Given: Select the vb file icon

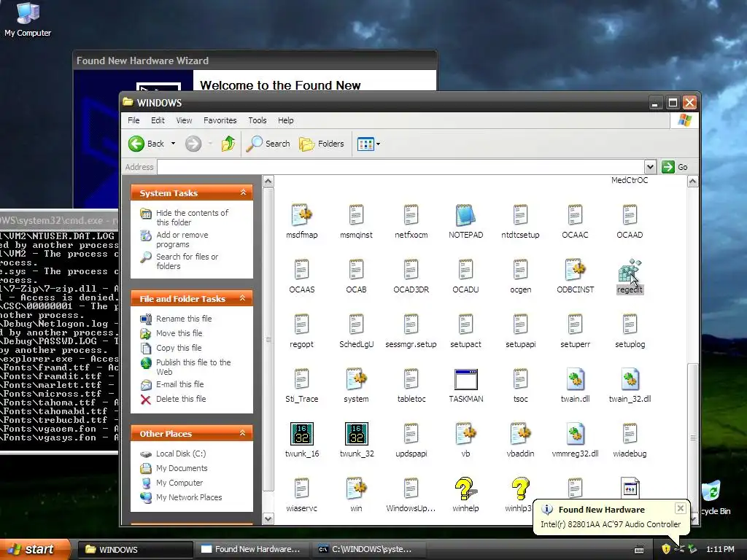Looking at the screenshot, I should (x=465, y=434).
